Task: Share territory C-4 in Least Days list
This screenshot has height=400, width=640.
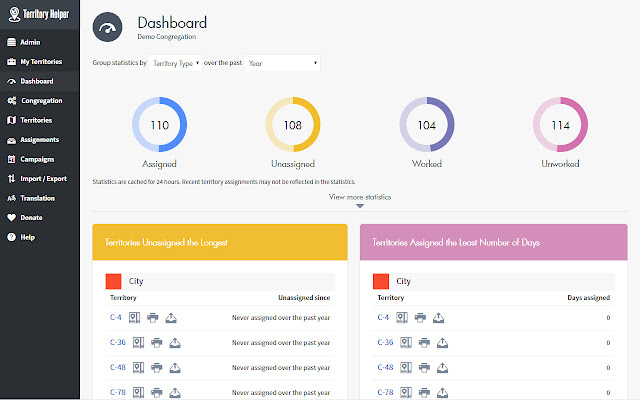Action: coord(438,318)
